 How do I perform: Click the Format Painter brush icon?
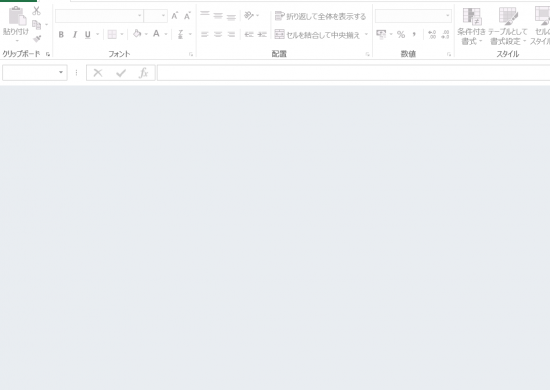pos(37,38)
